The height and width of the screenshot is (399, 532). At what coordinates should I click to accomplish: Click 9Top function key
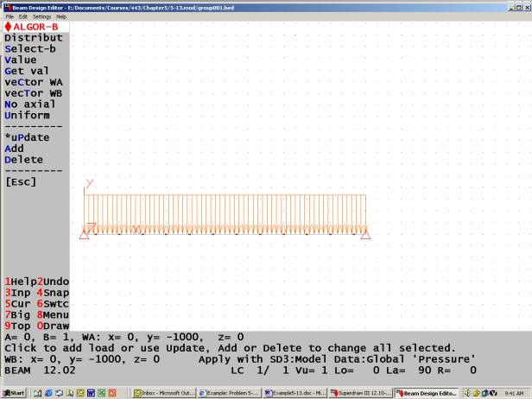click(x=17, y=326)
